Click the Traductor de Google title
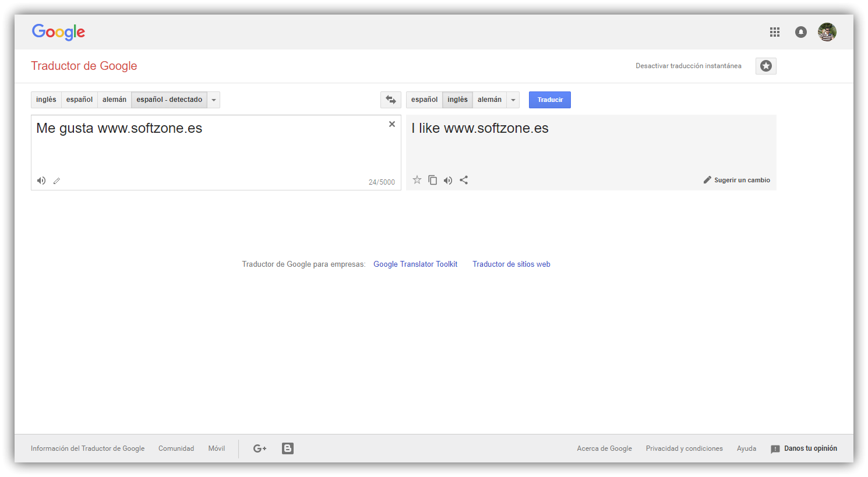868x477 pixels. 84,66
